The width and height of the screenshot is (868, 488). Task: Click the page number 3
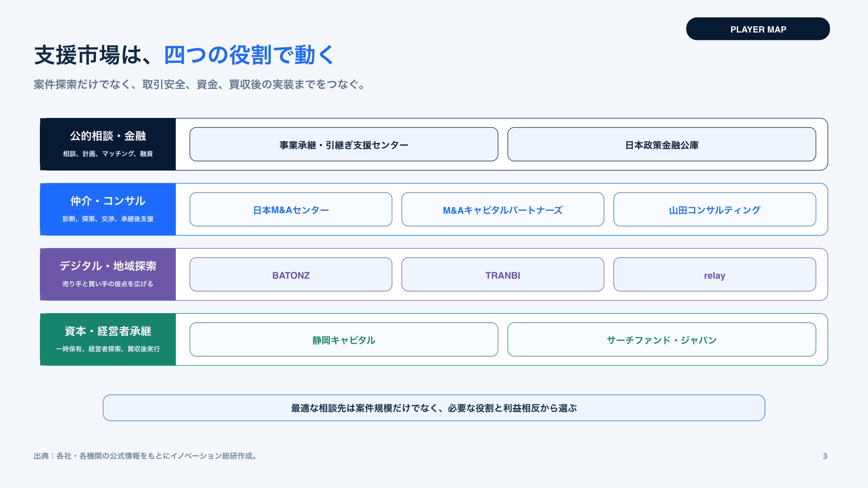[825, 456]
